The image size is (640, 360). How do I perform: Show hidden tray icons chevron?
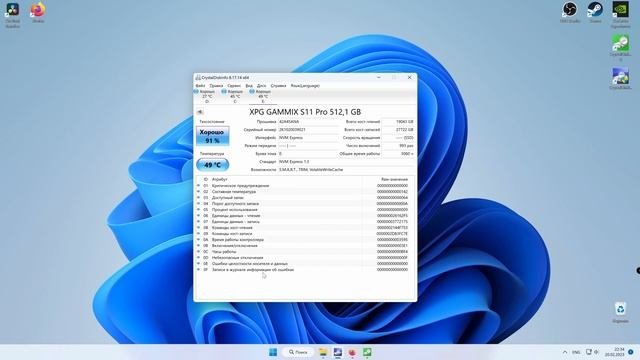tap(565, 352)
